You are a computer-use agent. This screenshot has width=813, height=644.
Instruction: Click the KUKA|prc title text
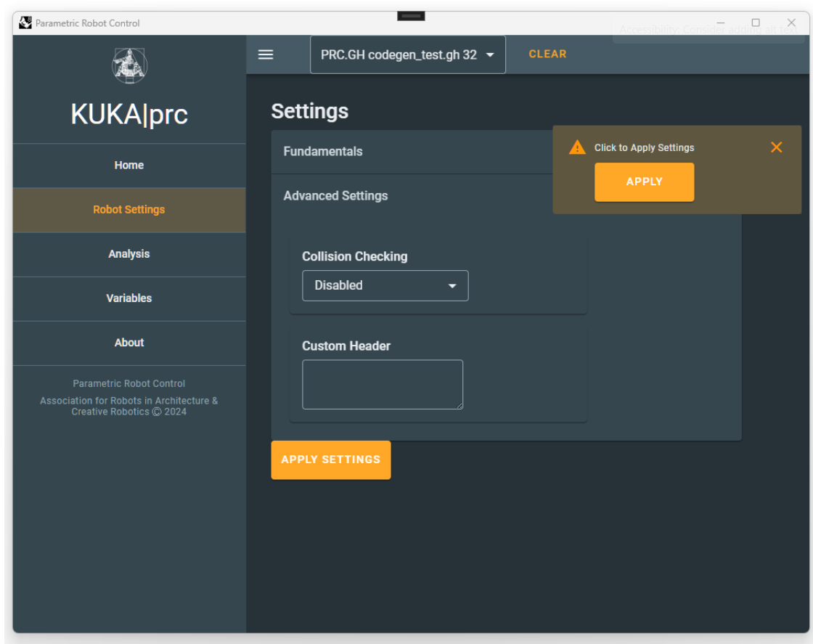point(129,114)
